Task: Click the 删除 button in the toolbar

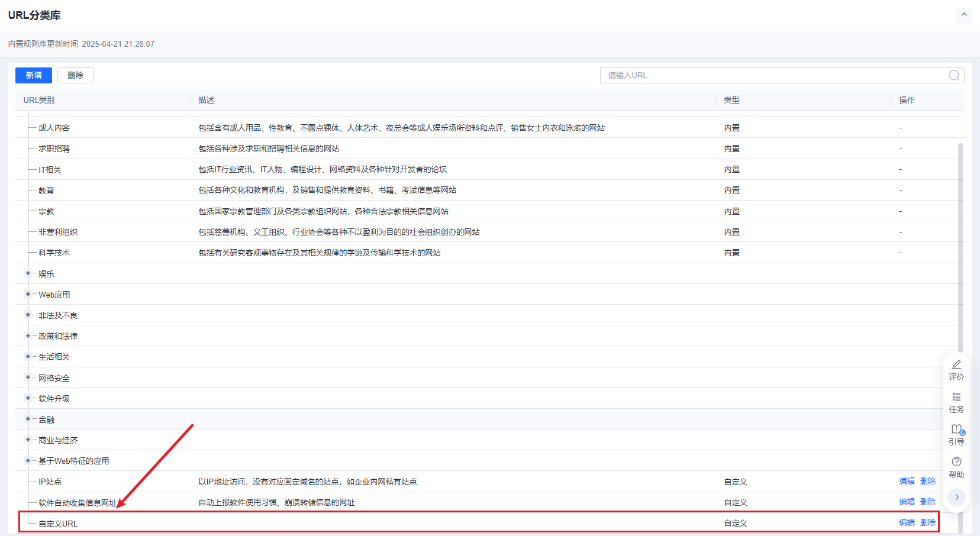Action: point(75,75)
